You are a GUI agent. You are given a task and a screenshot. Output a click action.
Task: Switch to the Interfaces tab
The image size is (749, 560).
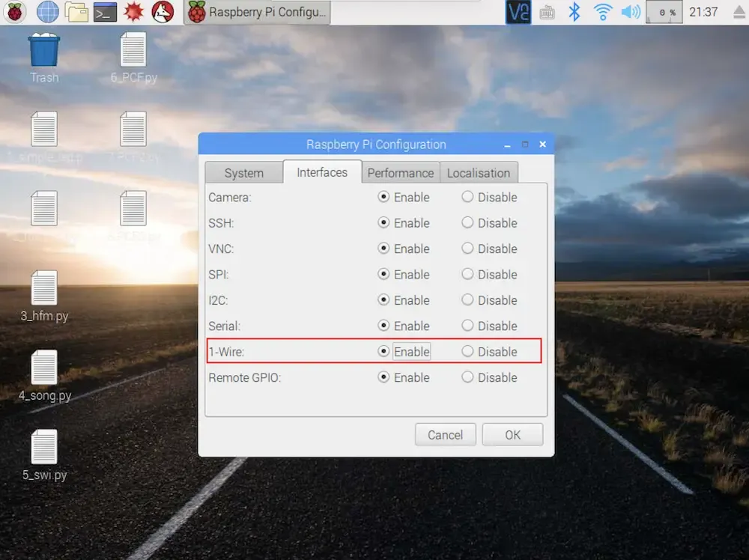coord(322,172)
